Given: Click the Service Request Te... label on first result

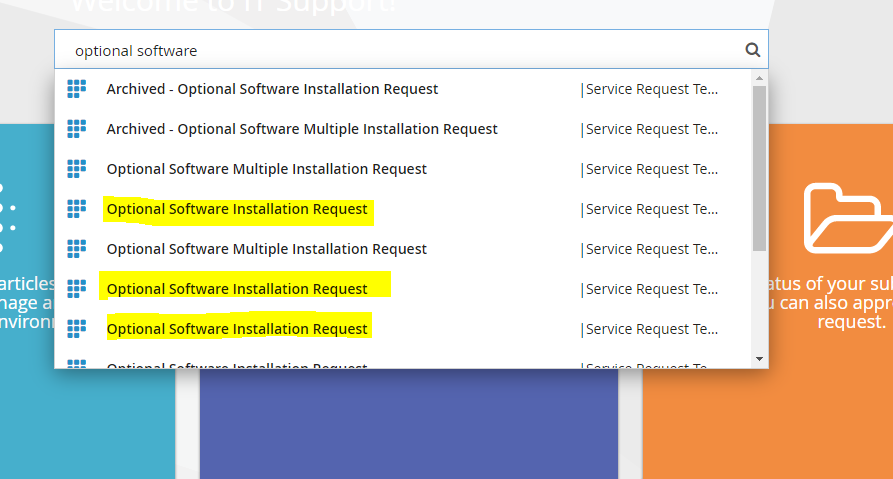Looking at the screenshot, I should click(x=650, y=89).
